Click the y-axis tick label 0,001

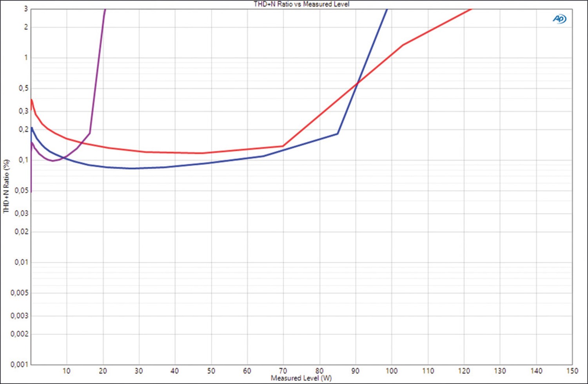[x=19, y=364]
